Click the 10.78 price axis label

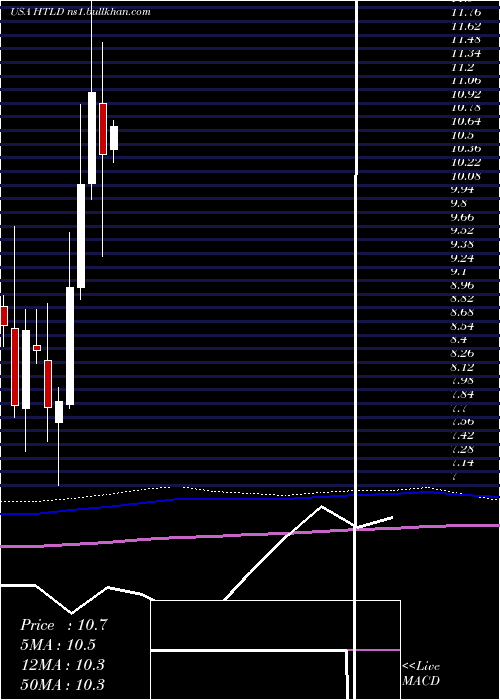click(x=466, y=108)
